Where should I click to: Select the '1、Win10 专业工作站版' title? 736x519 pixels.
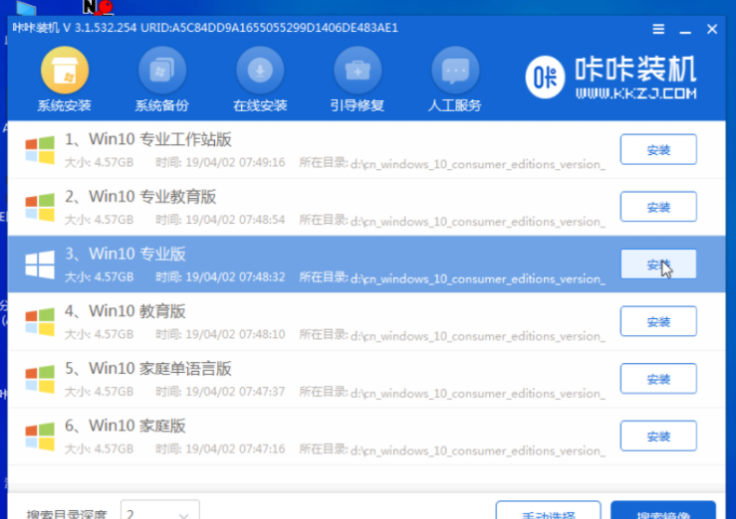(x=148, y=139)
